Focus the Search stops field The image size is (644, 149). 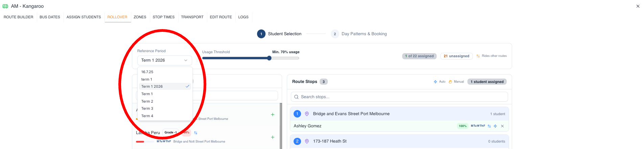pos(399,97)
